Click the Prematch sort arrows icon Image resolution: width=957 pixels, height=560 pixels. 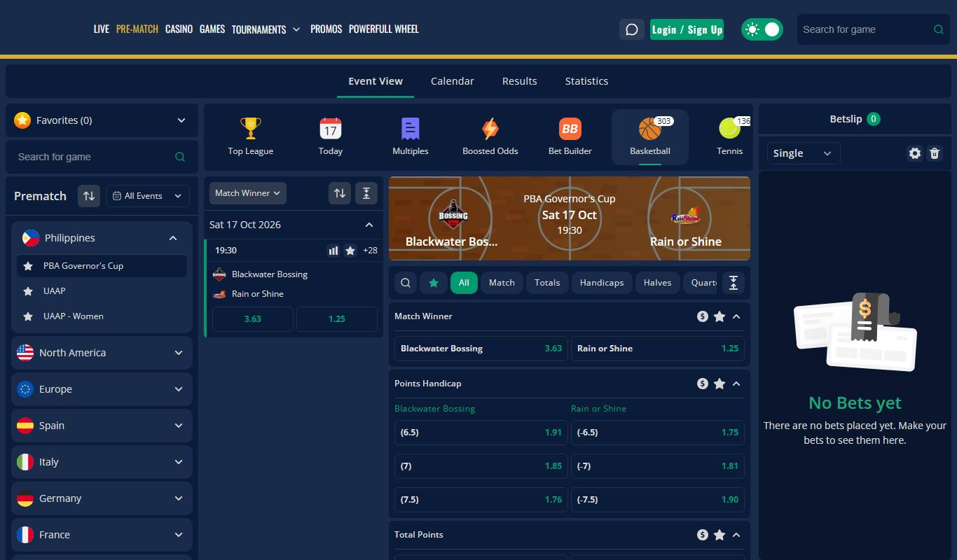(x=89, y=196)
